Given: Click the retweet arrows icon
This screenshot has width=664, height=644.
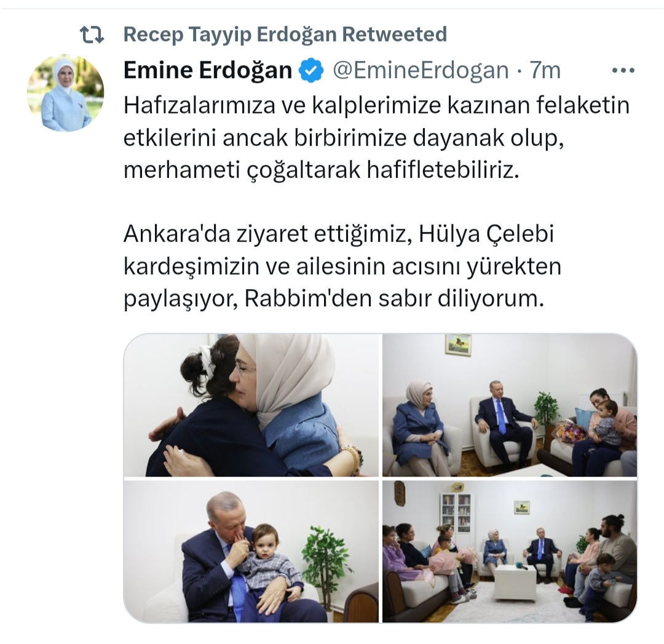Looking at the screenshot, I should (92, 35).
